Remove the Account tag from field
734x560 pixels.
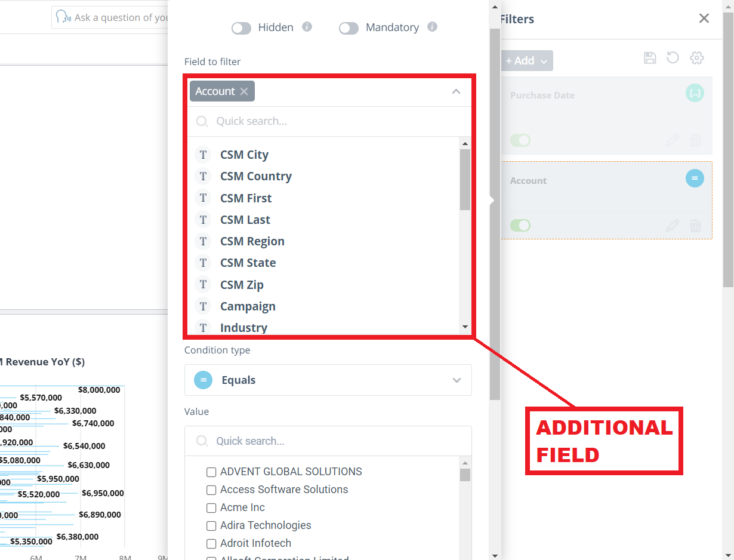point(244,91)
